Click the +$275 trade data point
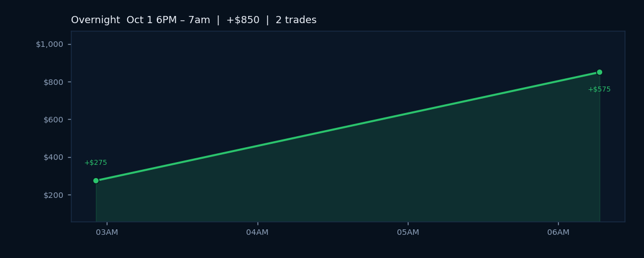This screenshot has height=258, width=644. pyautogui.click(x=96, y=181)
